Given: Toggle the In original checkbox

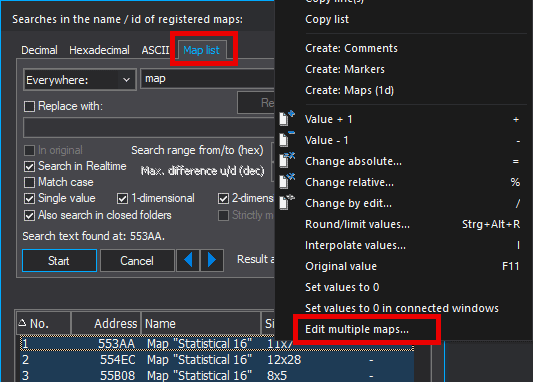Looking at the screenshot, I should (x=30, y=150).
